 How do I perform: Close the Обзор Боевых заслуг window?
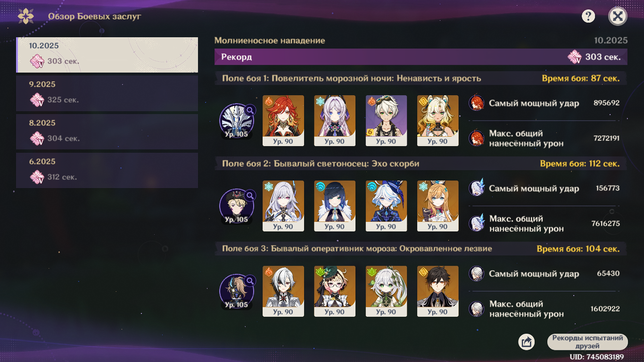618,16
